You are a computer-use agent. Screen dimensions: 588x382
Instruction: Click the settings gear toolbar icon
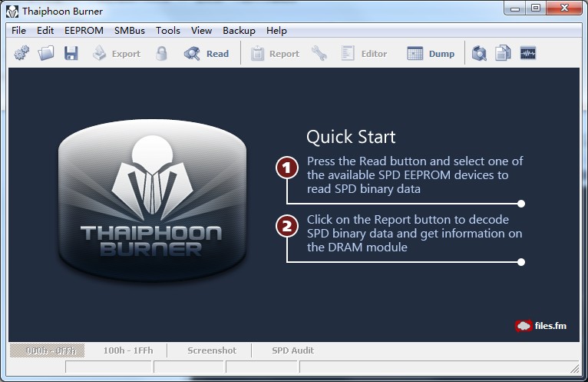click(x=21, y=54)
